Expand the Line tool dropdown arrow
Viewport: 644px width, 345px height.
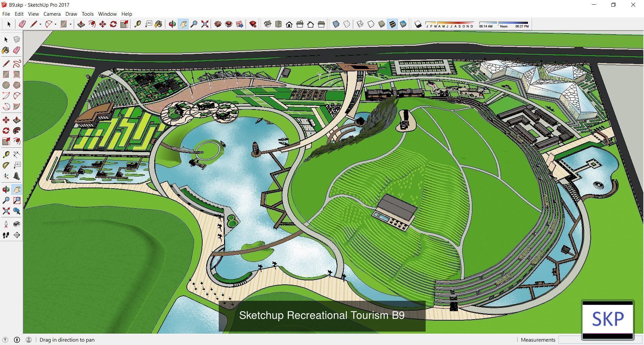[40, 24]
